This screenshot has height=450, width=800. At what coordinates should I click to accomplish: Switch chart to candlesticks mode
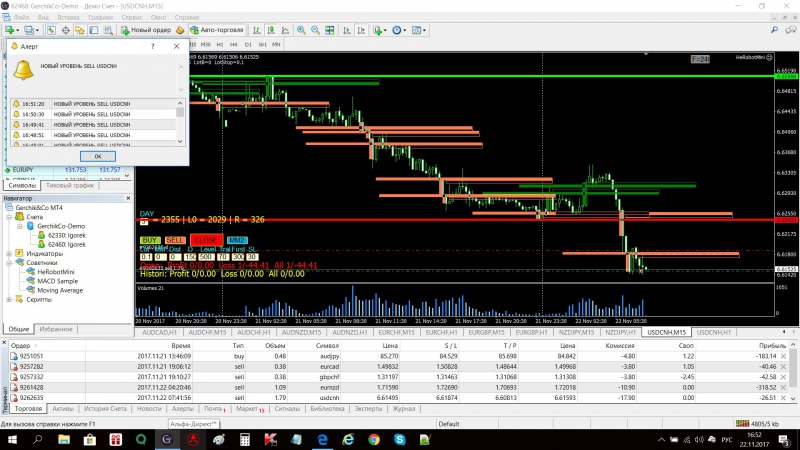(271, 31)
